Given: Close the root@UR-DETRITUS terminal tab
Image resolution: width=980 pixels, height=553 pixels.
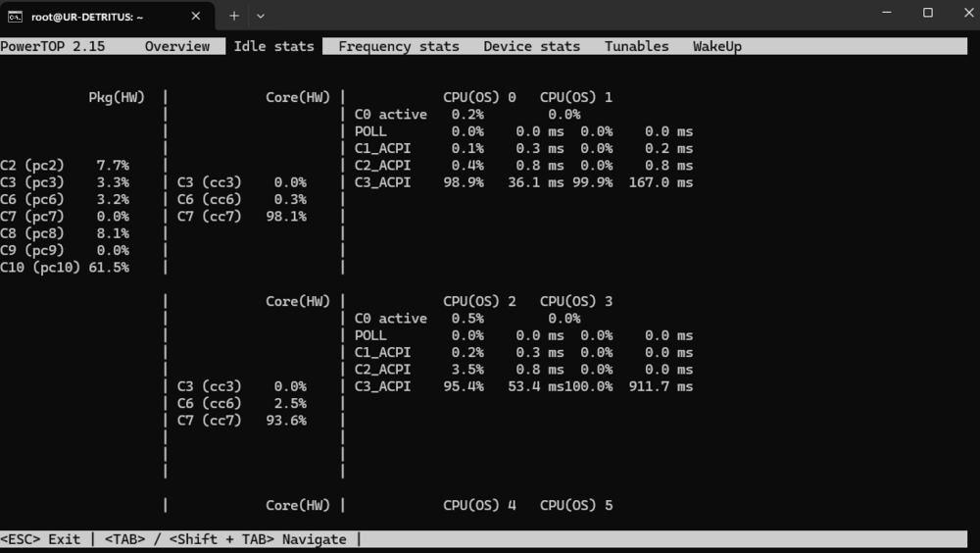Looking at the screenshot, I should click(x=196, y=17).
